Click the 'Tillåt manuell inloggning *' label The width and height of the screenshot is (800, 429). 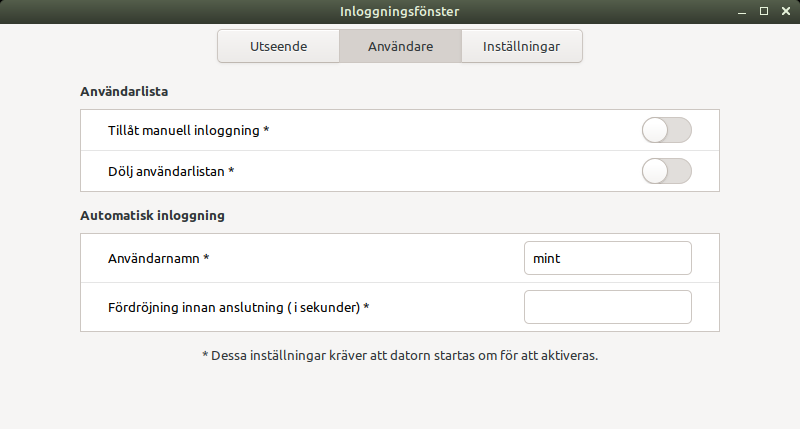[189, 130]
